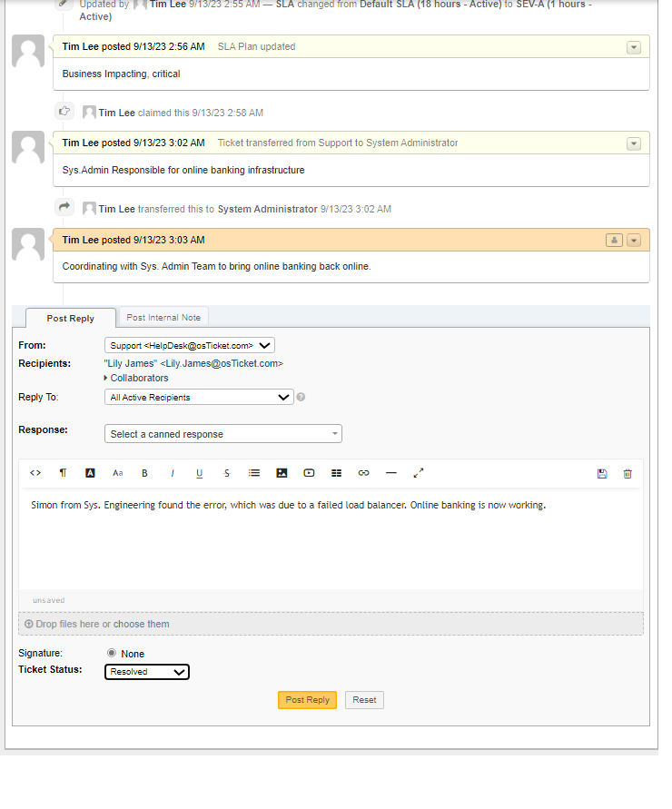Insert a table into the reply
The image size is (672, 809).
click(335, 472)
